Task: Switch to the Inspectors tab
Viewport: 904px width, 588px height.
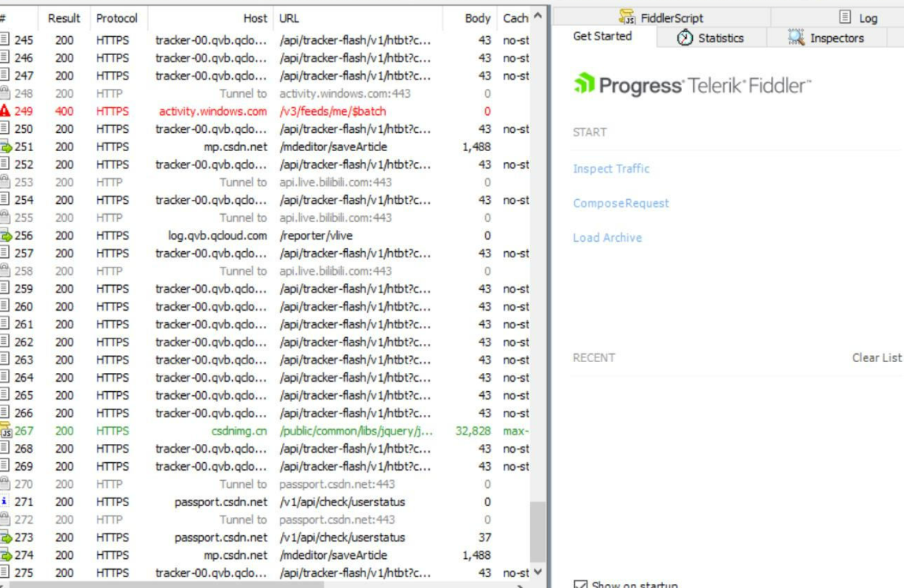Action: tap(825, 38)
